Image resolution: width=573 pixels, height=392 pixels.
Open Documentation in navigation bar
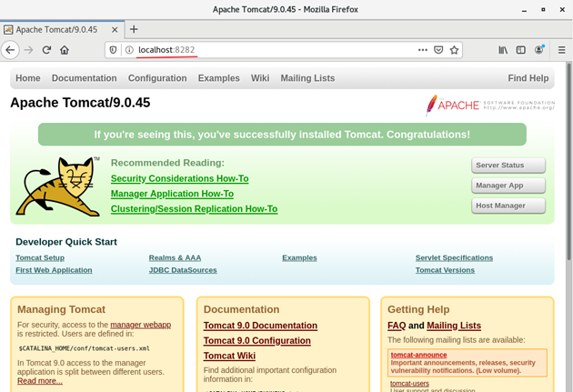[85, 78]
